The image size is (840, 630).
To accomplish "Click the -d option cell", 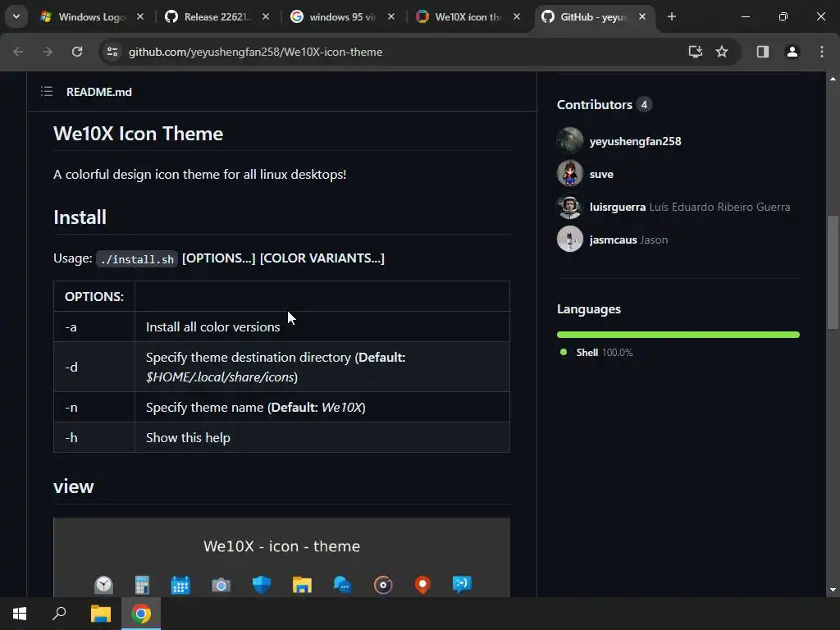I will point(94,367).
